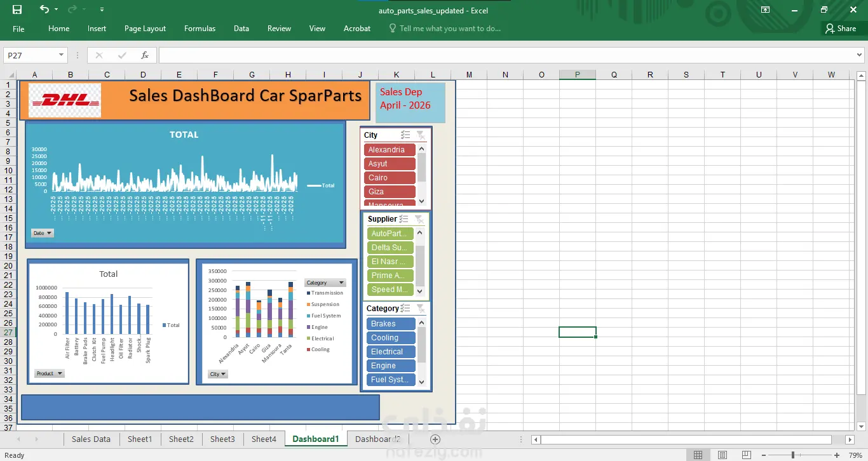Screen dimensions: 868x461
Task: Customize the Quick Access Toolbar
Action: (102, 10)
